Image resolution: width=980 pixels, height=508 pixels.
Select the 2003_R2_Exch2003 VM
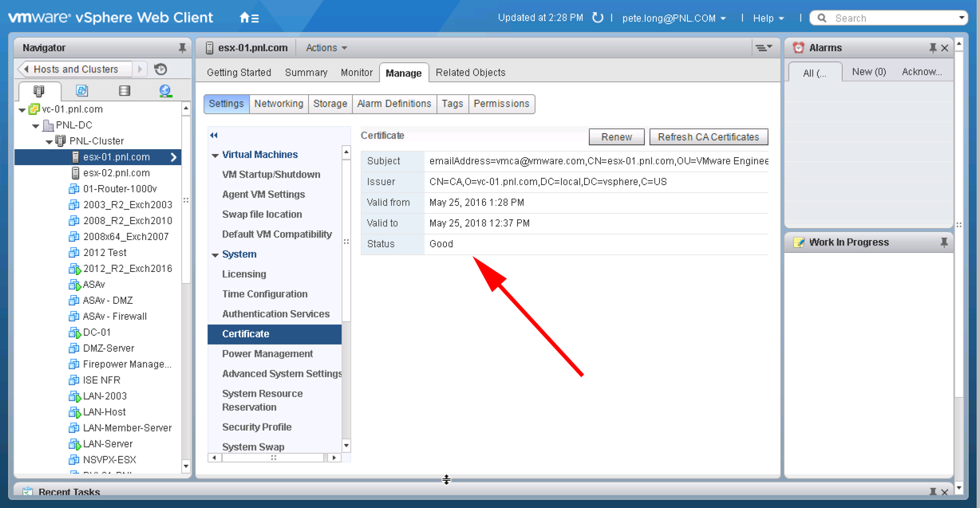tap(128, 205)
